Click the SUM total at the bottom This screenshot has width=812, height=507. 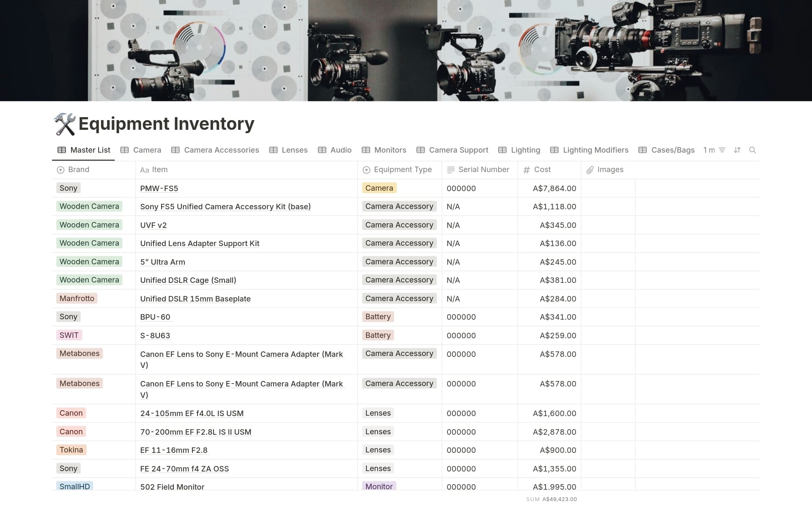[x=551, y=499]
